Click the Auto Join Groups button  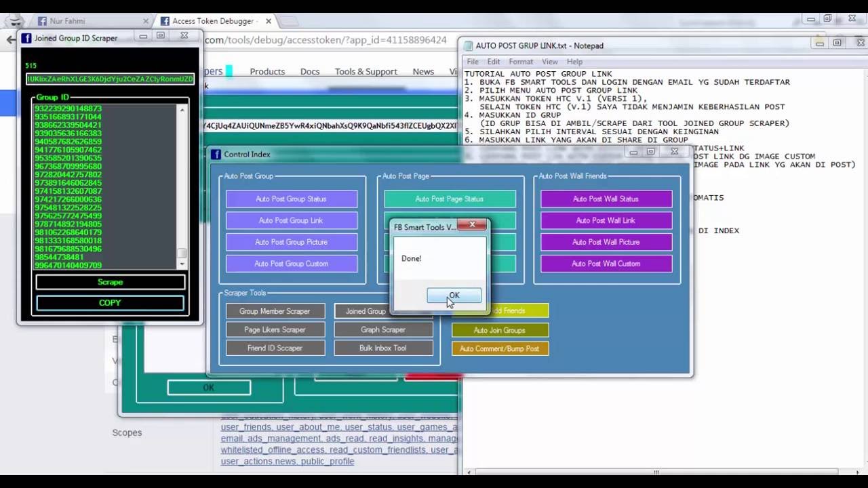(500, 330)
